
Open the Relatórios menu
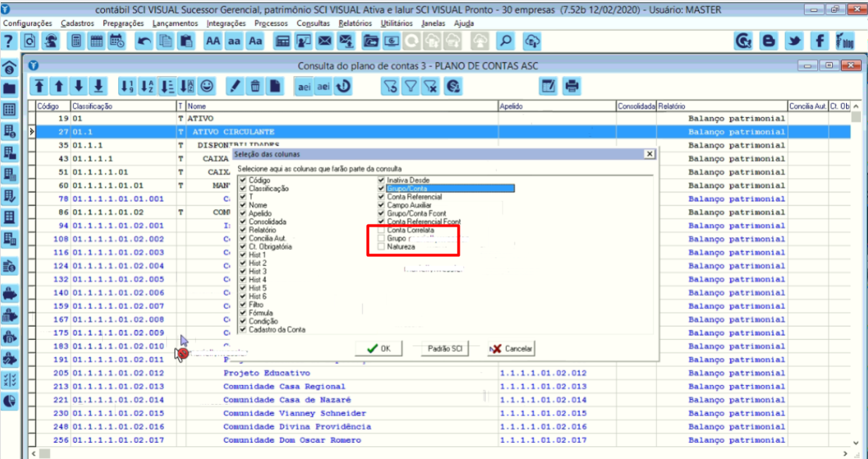click(355, 23)
